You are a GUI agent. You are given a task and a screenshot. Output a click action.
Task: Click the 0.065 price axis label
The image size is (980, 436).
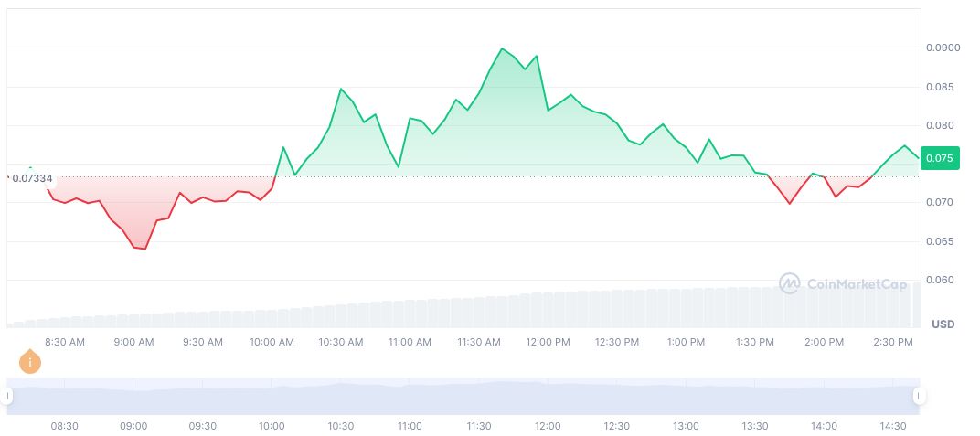(x=943, y=242)
